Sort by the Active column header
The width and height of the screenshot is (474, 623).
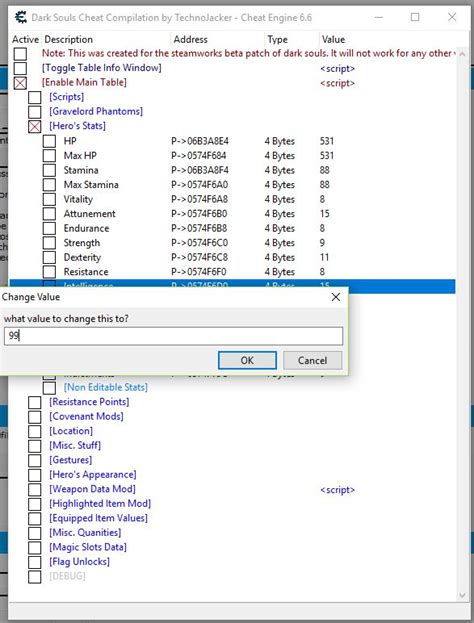click(x=25, y=39)
